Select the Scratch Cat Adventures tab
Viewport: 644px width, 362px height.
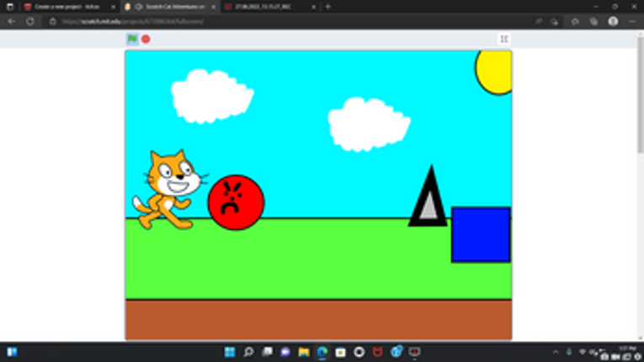[x=170, y=7]
